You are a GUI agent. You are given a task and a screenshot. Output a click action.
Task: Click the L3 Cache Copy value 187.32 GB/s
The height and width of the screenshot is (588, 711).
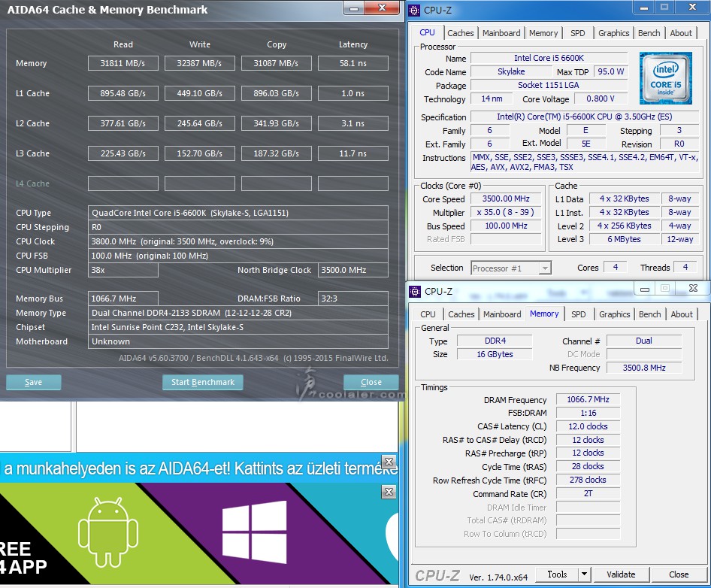[276, 153]
